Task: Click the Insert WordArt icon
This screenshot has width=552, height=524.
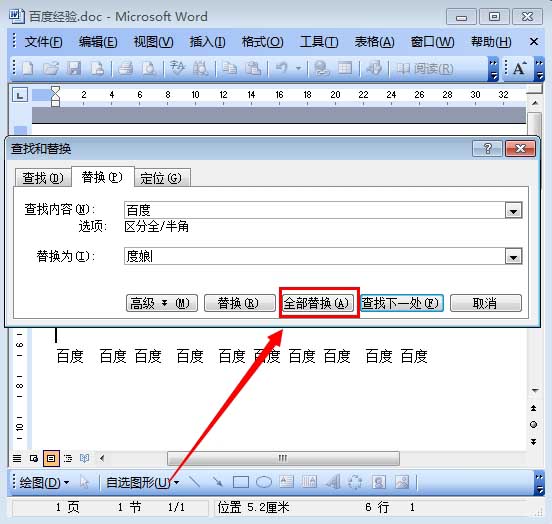Action: tap(333, 482)
